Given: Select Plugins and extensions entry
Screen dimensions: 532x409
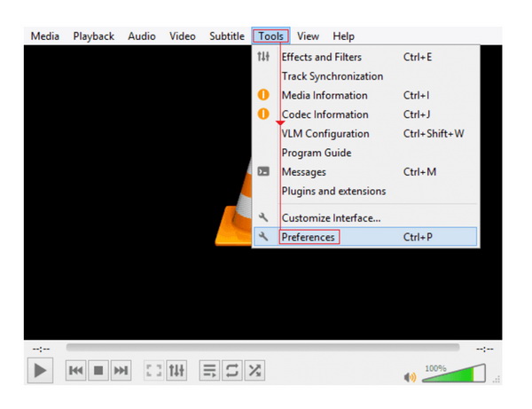Looking at the screenshot, I should point(365,191).
